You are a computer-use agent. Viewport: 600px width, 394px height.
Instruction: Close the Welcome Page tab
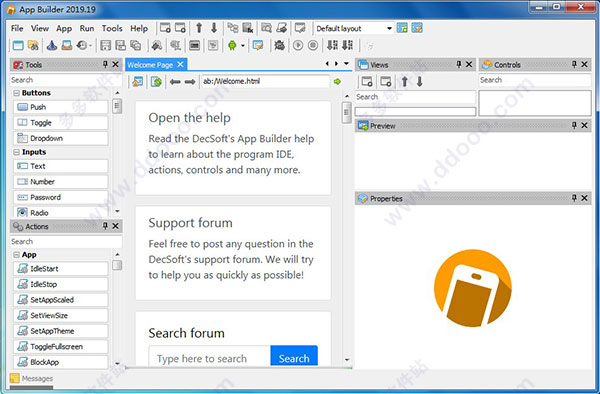pyautogui.click(x=180, y=65)
